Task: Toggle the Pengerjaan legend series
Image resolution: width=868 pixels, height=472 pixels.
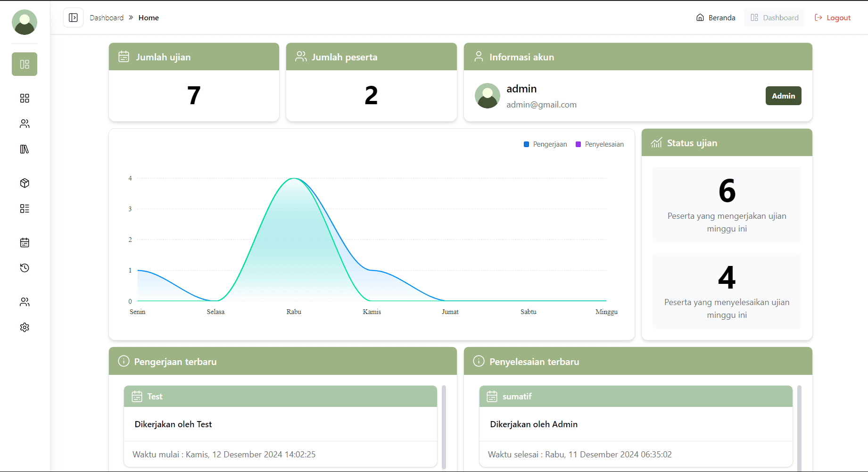Action: [x=546, y=144]
